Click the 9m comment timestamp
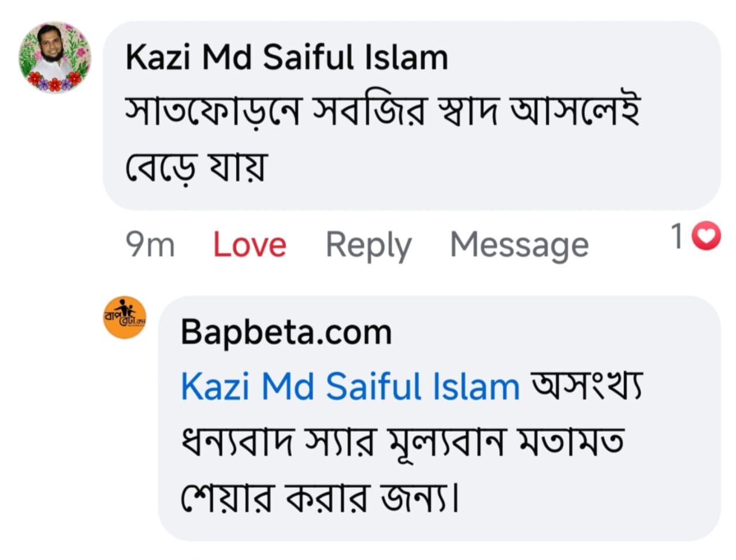 click(150, 245)
